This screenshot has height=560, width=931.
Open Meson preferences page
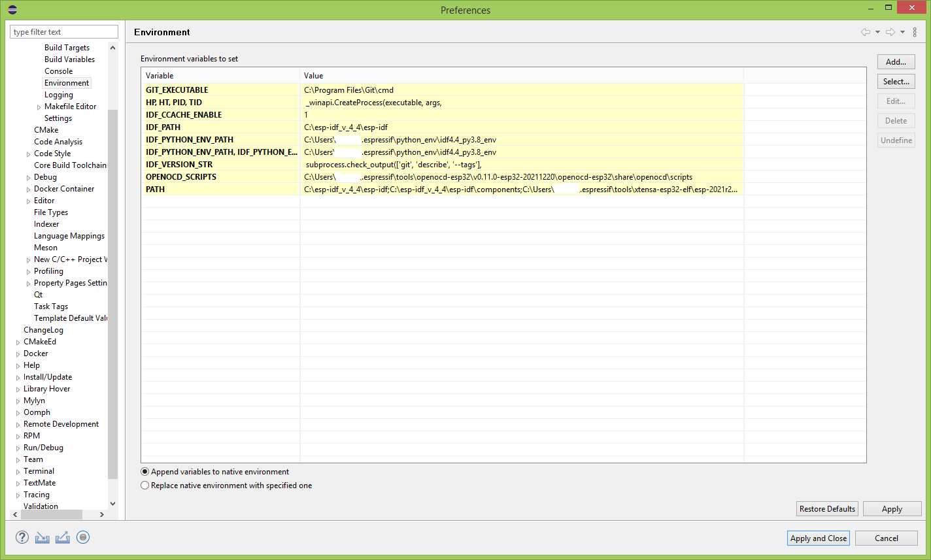pyautogui.click(x=46, y=248)
